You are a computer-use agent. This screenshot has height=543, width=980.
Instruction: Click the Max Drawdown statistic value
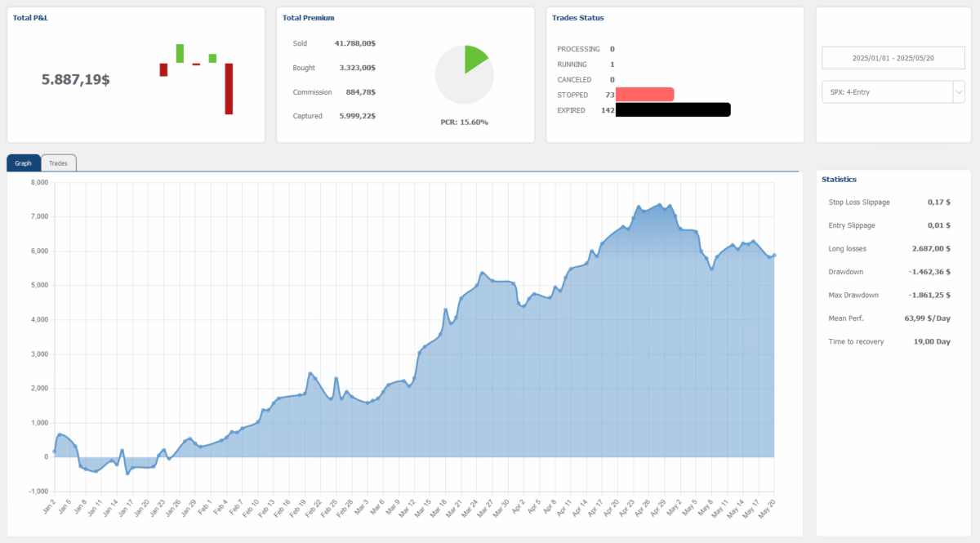(x=931, y=295)
